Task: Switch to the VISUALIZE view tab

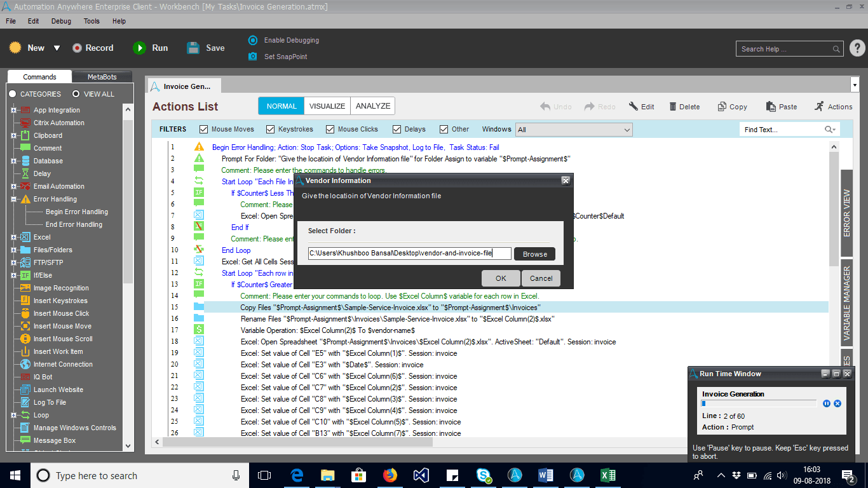Action: 327,106
